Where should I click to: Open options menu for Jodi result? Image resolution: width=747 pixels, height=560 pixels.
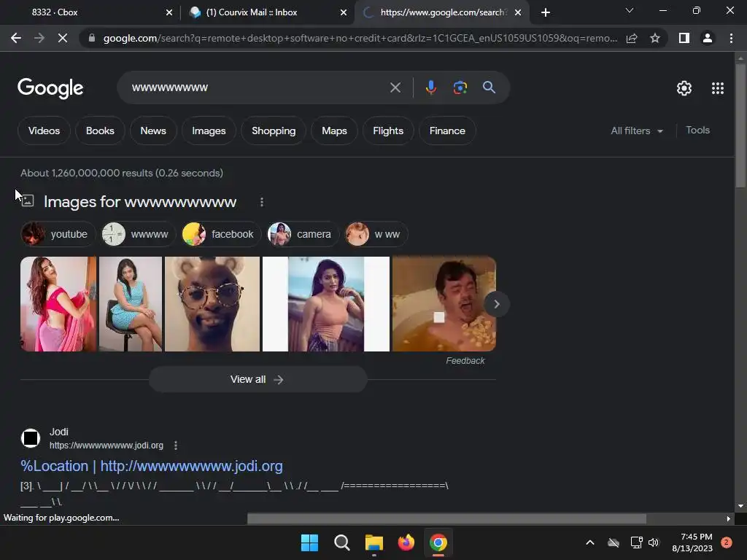coord(176,446)
